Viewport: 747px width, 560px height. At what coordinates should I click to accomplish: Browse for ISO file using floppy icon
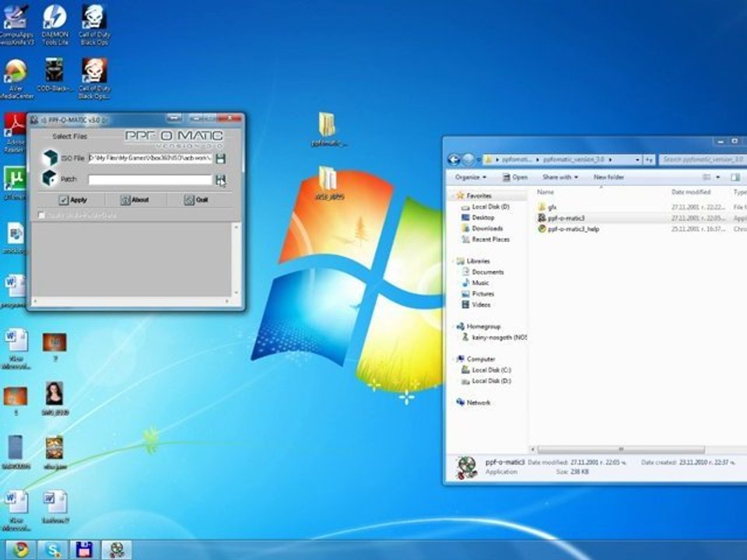click(220, 159)
